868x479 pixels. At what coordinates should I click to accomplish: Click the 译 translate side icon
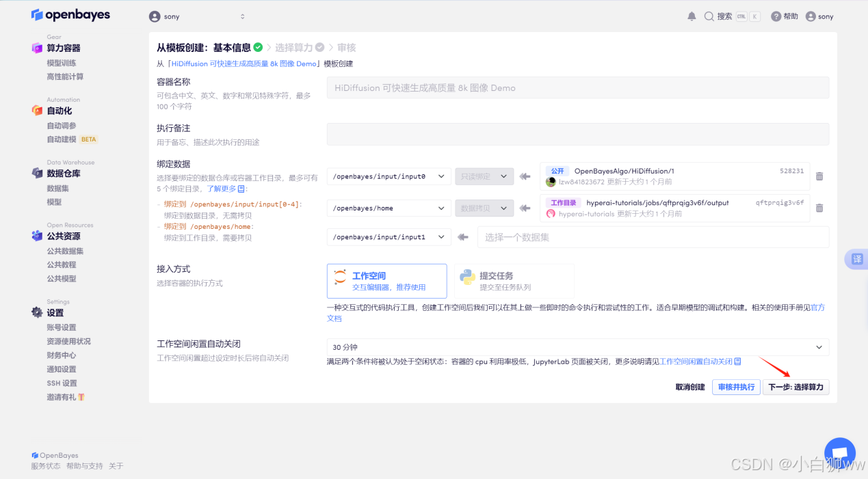pyautogui.click(x=856, y=259)
